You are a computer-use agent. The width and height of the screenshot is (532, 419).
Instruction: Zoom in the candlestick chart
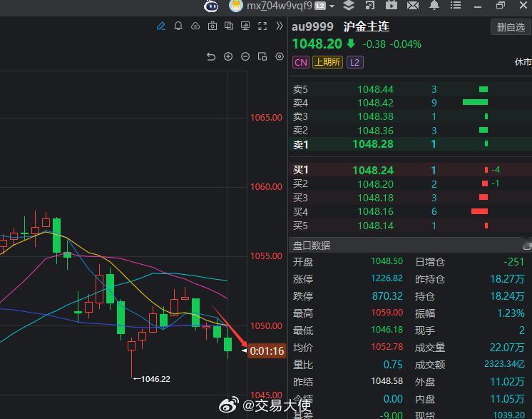228,56
